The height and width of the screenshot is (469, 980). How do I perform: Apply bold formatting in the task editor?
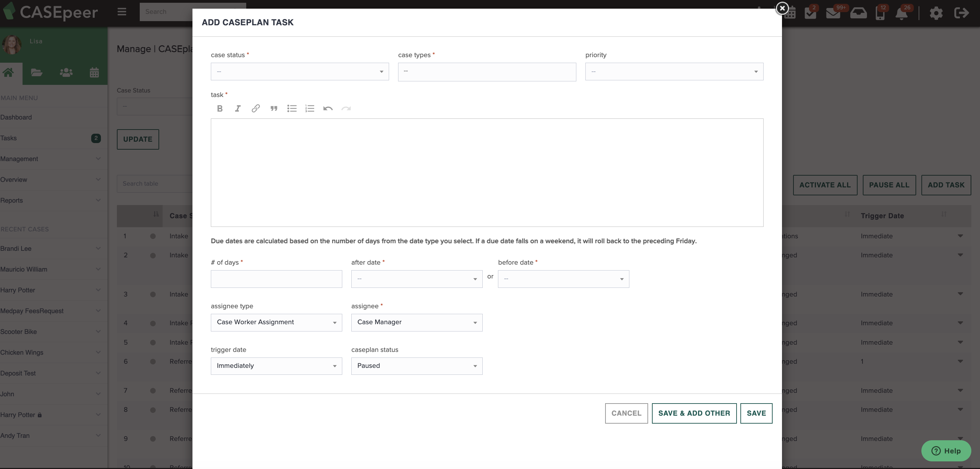point(220,109)
